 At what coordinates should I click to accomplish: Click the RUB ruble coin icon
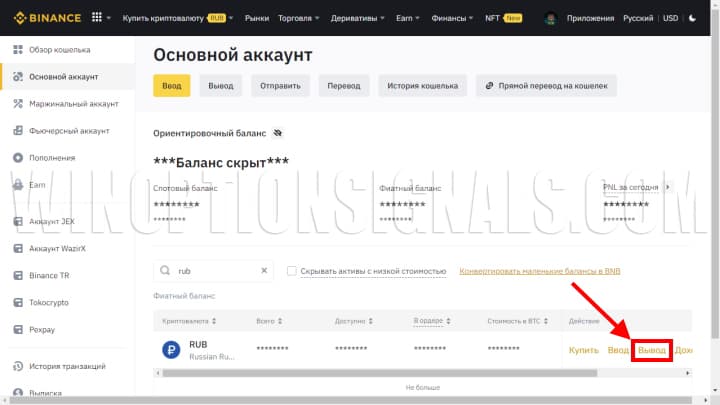click(x=171, y=350)
